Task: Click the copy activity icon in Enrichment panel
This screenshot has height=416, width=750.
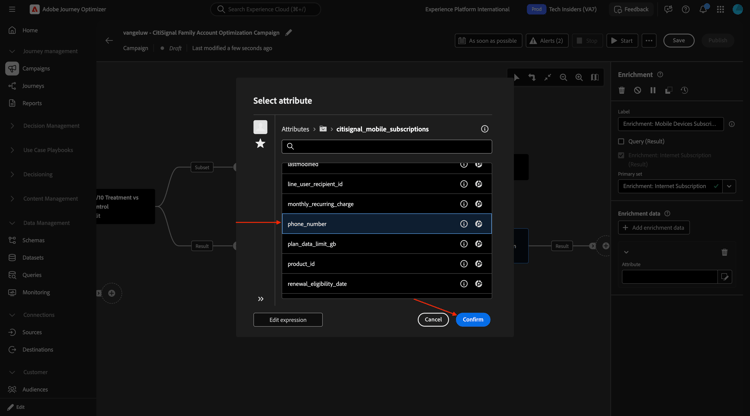Action: click(x=669, y=90)
